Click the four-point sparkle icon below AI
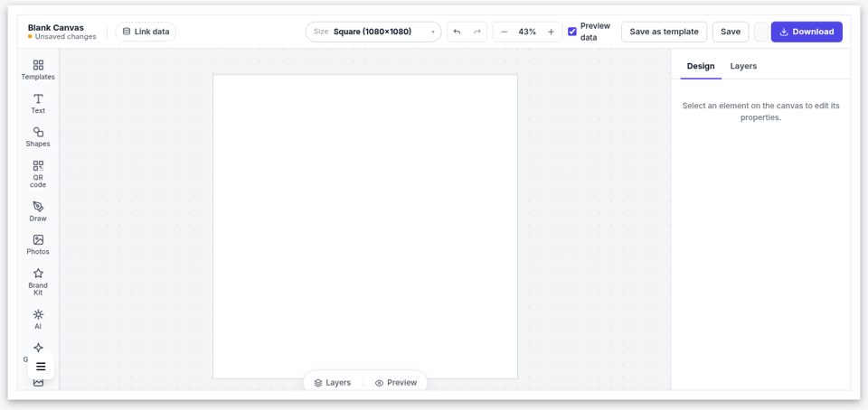Screen dimensions: 868x410 pos(38,348)
